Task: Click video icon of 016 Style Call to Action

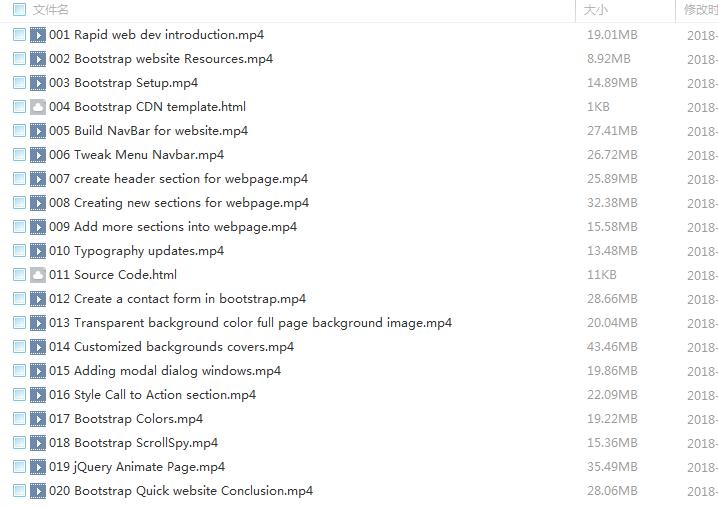Action: tap(38, 395)
